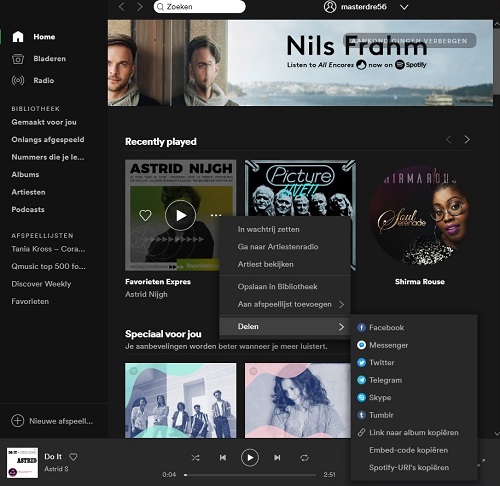Image resolution: width=500 pixels, height=486 pixels.
Task: Open the Do It now-playing album art
Action: tap(22, 463)
